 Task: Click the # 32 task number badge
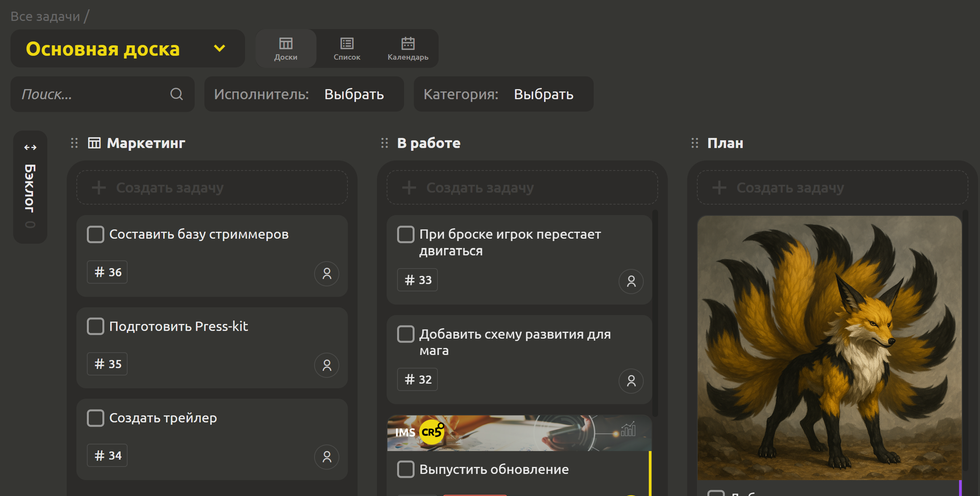[418, 379]
